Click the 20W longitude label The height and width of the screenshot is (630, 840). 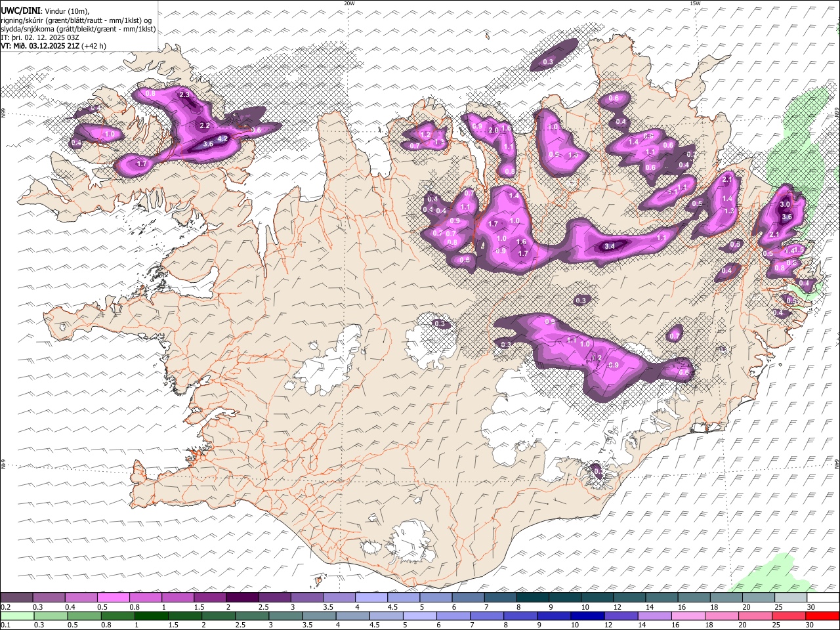[x=349, y=3]
